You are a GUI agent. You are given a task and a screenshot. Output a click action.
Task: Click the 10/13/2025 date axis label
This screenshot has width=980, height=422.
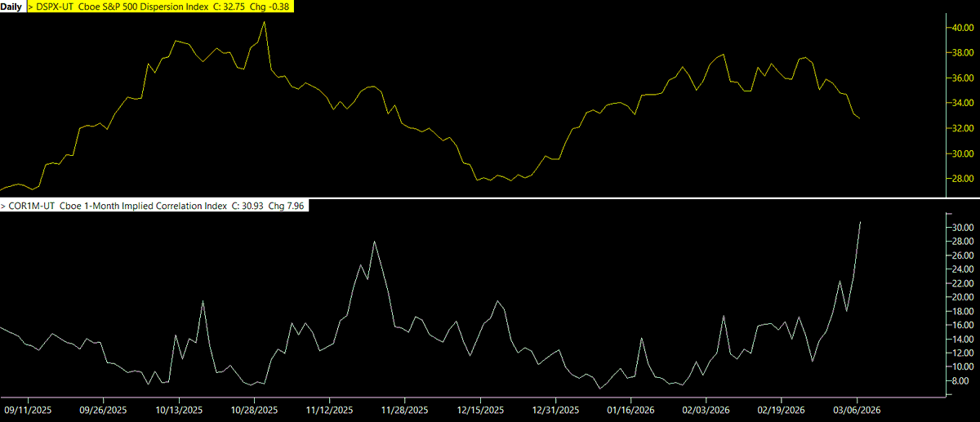pos(178,410)
